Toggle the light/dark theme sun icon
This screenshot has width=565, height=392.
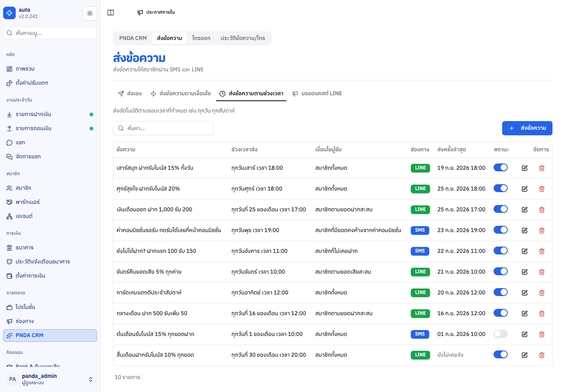(x=90, y=13)
